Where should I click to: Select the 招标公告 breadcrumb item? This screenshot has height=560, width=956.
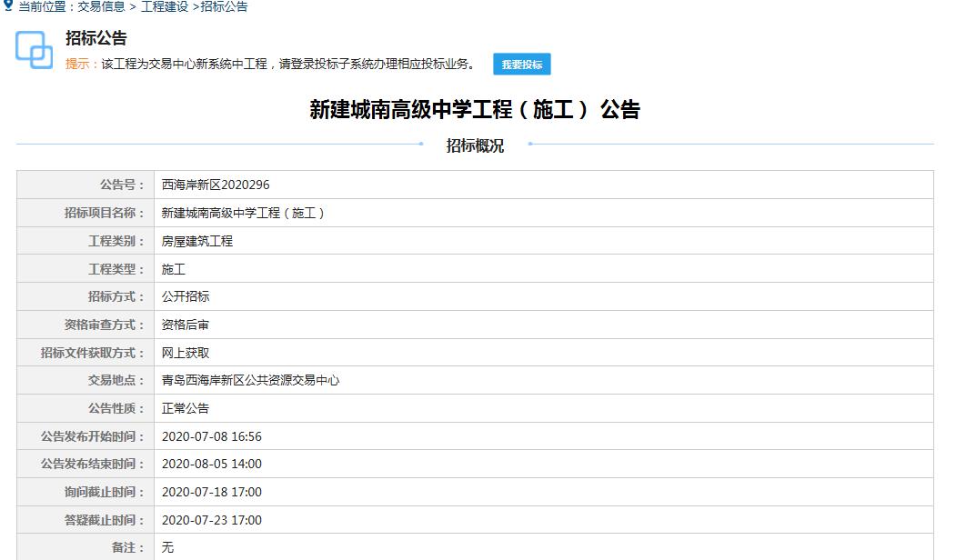click(x=224, y=7)
